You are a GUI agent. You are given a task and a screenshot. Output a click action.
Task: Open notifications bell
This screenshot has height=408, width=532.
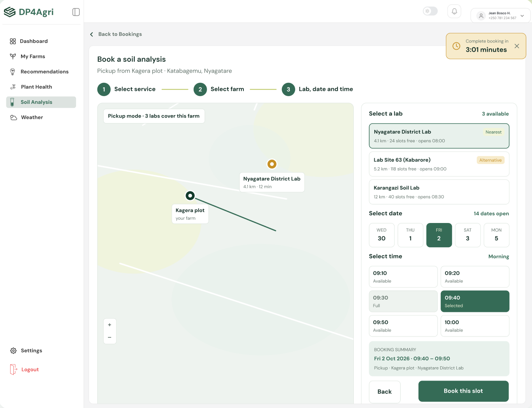pos(454,11)
